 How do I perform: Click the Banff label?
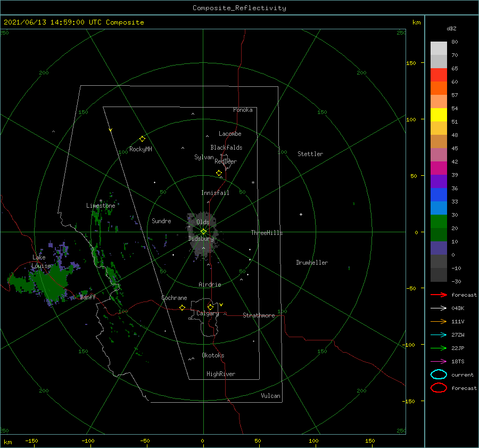click(88, 297)
